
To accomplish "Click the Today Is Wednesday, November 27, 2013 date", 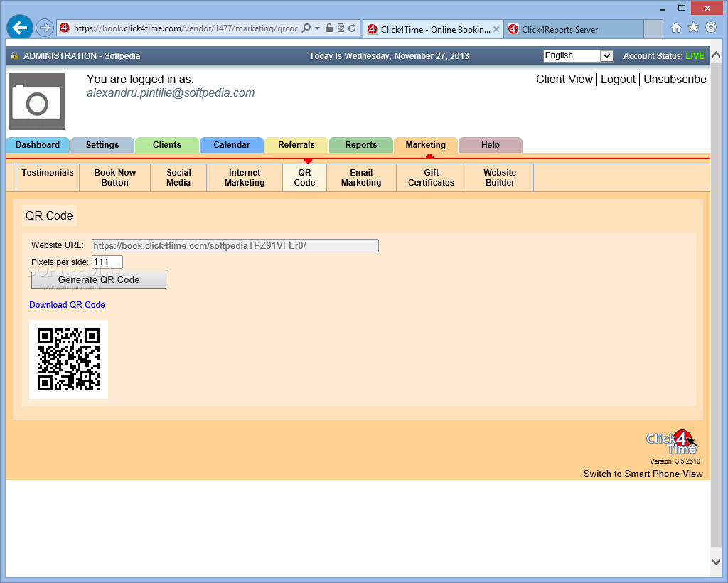I will tap(389, 56).
